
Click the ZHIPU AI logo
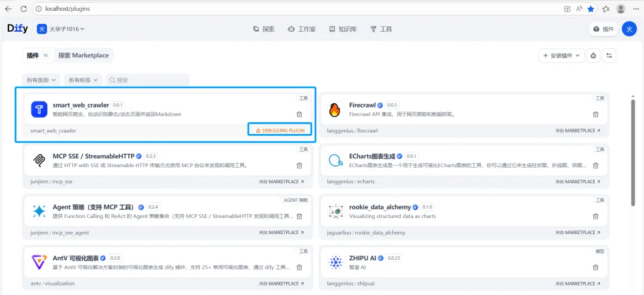click(336, 262)
